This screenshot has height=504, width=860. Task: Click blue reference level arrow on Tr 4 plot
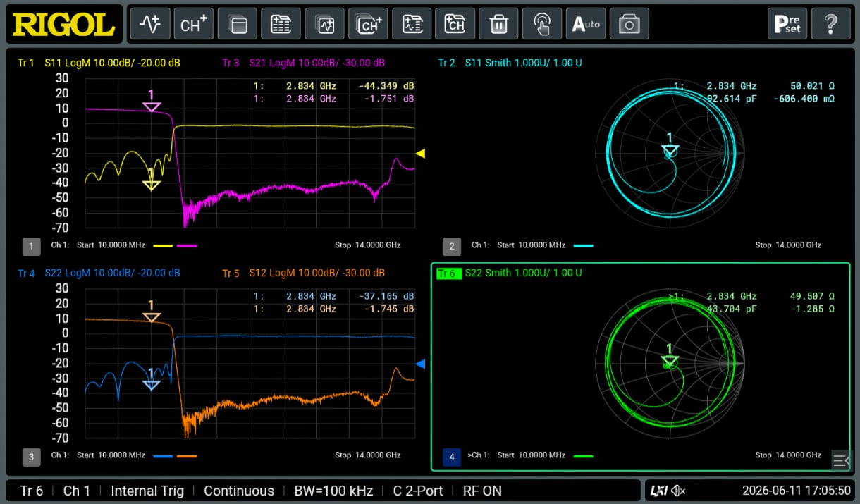click(x=420, y=364)
